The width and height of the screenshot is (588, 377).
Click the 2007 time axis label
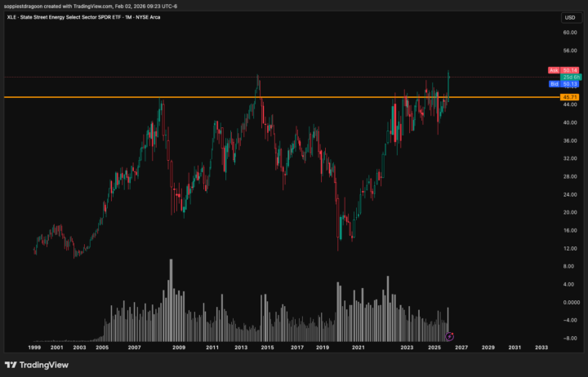coord(134,348)
